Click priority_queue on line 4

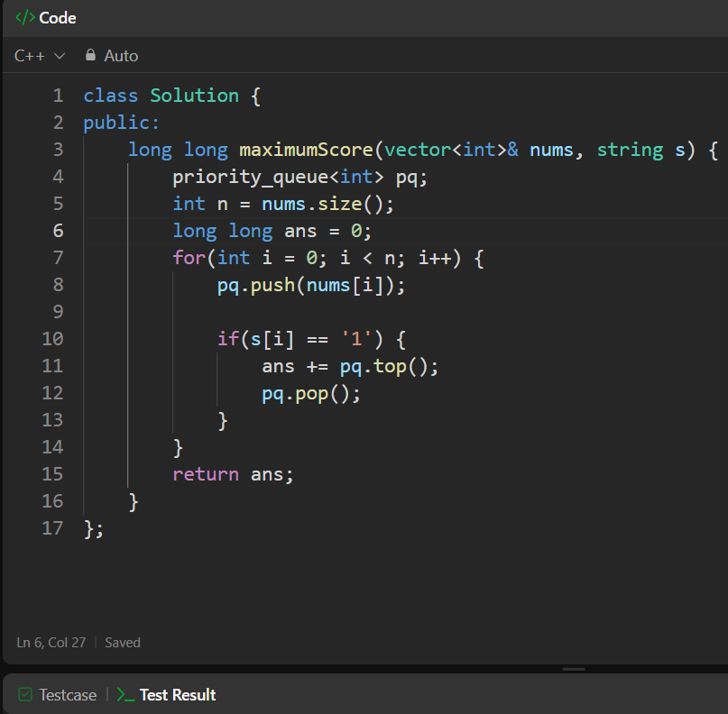(x=250, y=178)
